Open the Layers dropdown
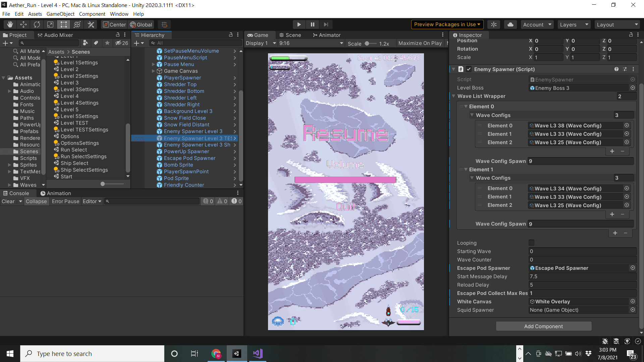 (x=574, y=24)
